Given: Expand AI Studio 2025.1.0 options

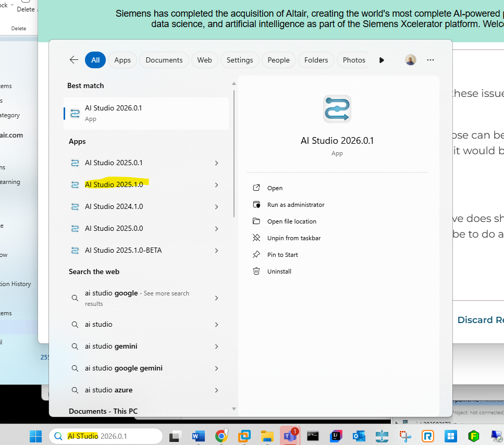Looking at the screenshot, I should click(216, 185).
